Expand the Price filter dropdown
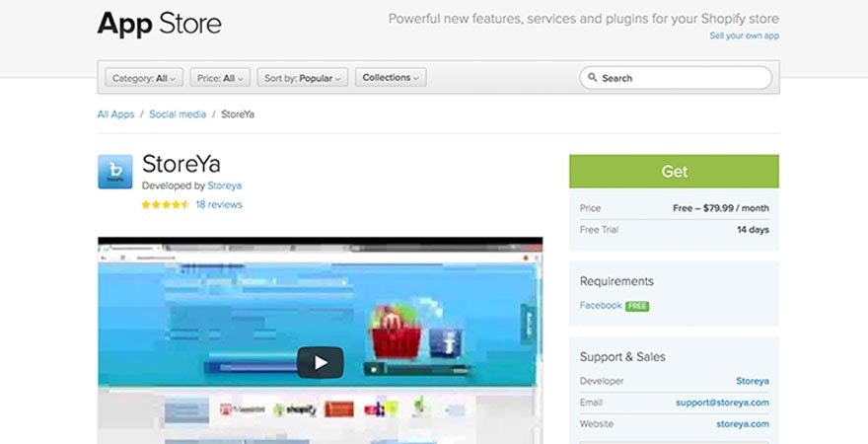 click(219, 78)
